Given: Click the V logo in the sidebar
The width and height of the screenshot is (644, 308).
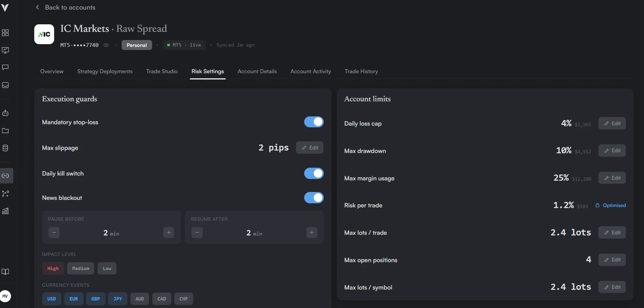Looking at the screenshot, I should pyautogui.click(x=5, y=7).
